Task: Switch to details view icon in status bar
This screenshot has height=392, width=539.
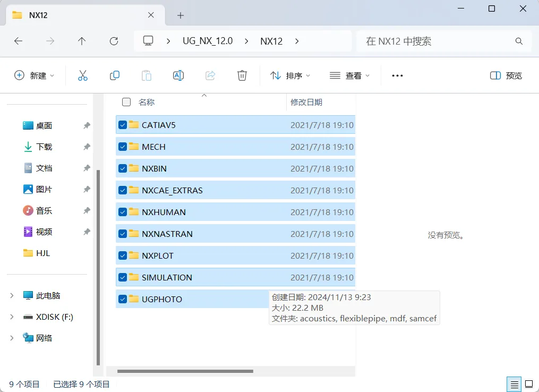Action: click(x=514, y=384)
